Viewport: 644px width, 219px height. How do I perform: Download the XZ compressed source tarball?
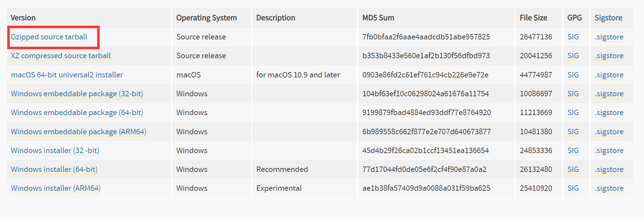pyautogui.click(x=61, y=56)
